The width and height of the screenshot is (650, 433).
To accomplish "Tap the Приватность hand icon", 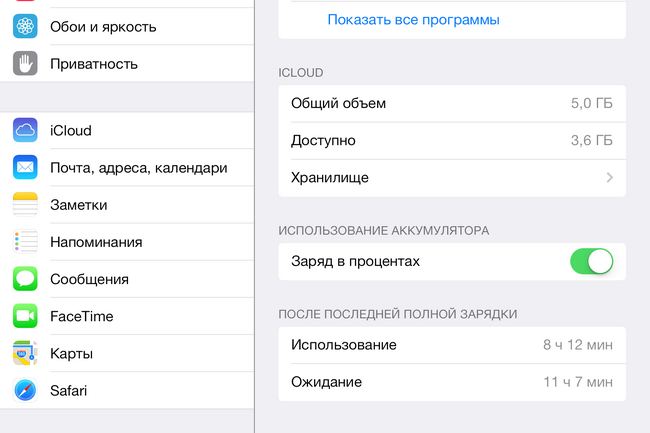I will pyautogui.click(x=25, y=63).
